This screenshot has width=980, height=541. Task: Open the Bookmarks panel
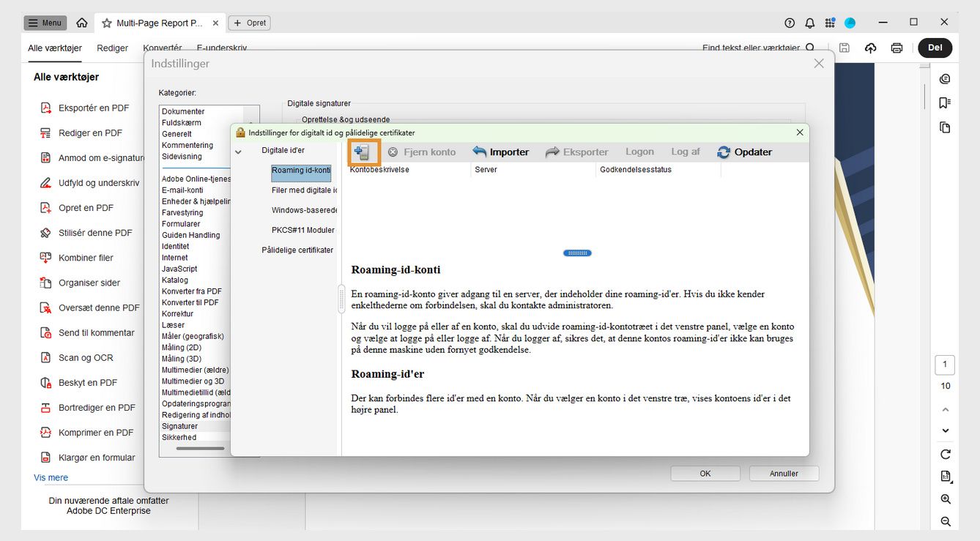[945, 102]
